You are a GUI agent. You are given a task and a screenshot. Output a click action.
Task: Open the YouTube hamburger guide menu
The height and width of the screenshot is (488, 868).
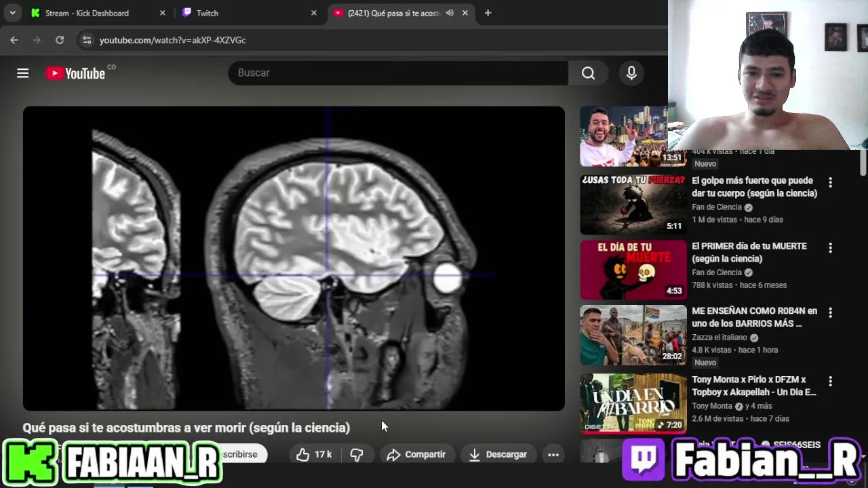tap(23, 73)
